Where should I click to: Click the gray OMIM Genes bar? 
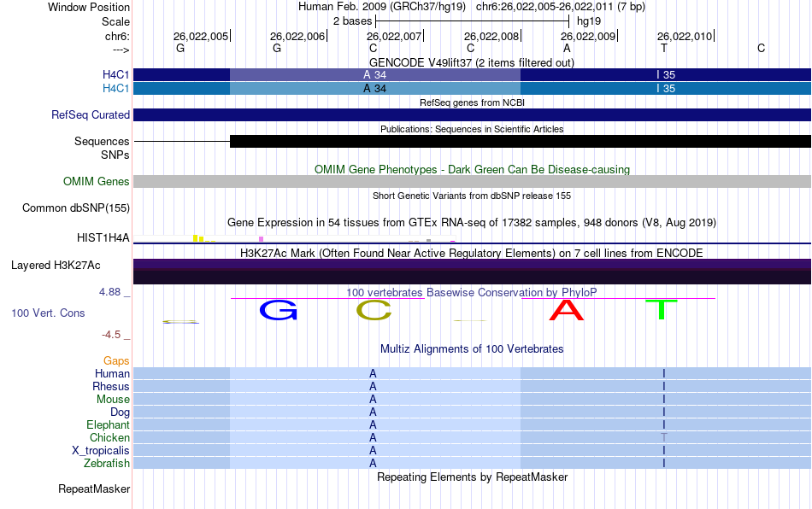pyautogui.click(x=473, y=181)
